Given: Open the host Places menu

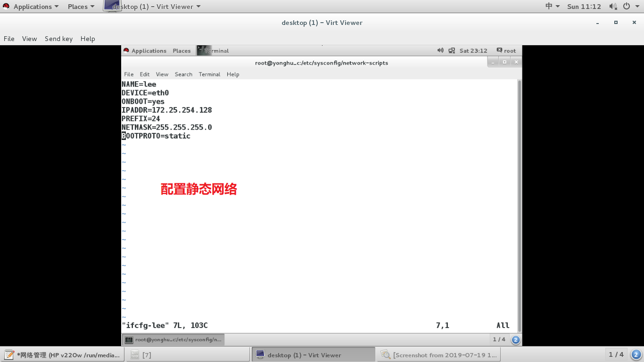Looking at the screenshot, I should point(81,7).
